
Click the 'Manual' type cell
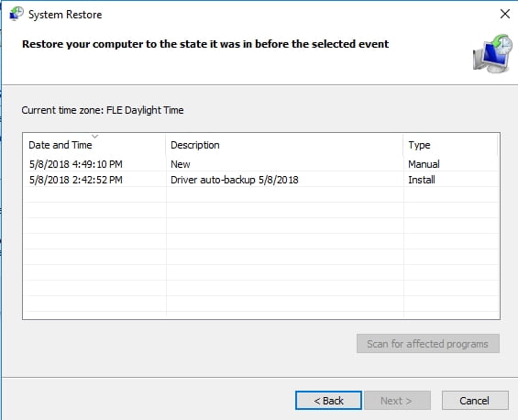tap(424, 164)
